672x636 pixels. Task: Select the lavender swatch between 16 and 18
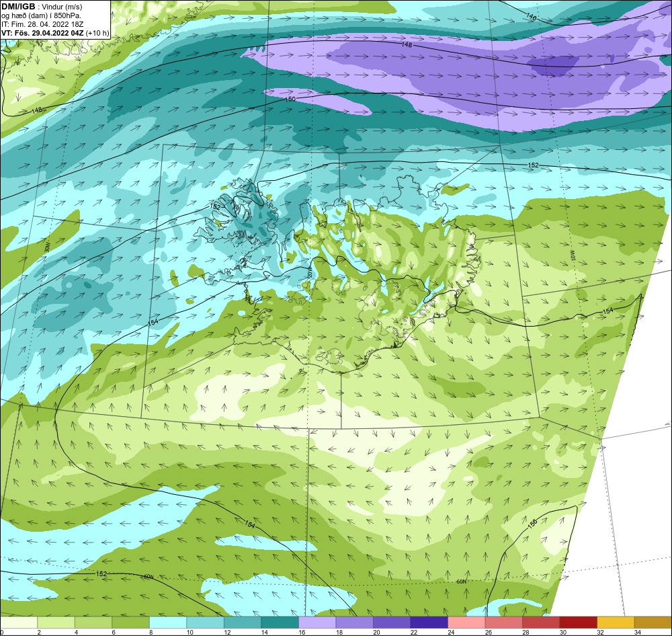pos(317,623)
